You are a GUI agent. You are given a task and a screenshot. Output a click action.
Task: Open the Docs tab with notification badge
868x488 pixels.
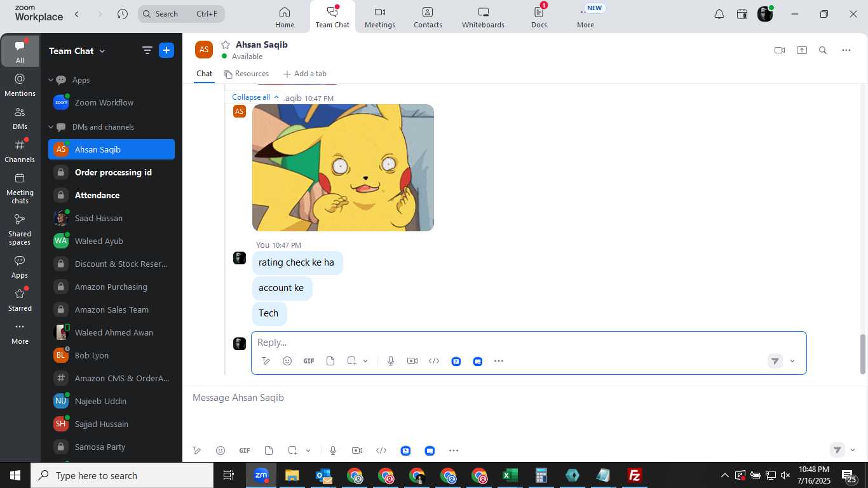(x=539, y=17)
